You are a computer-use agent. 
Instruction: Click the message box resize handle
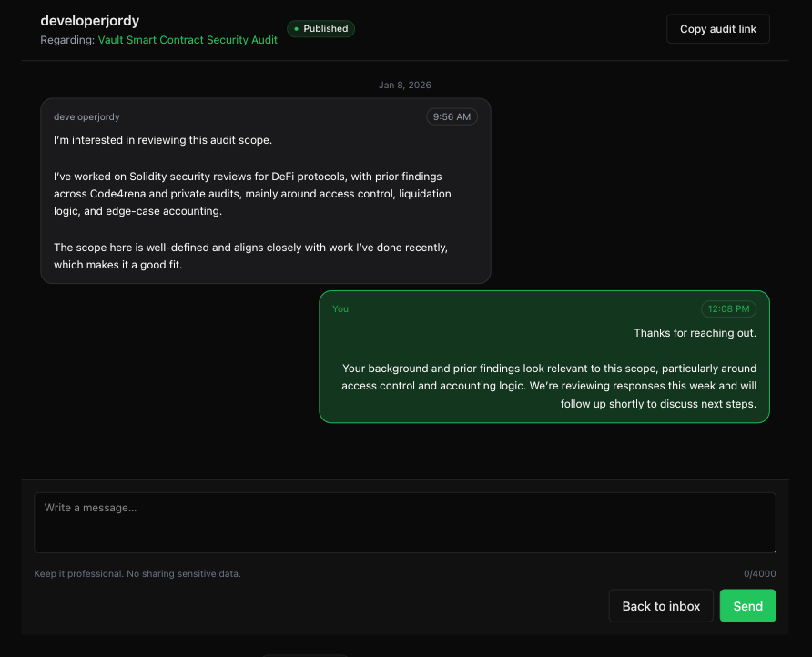[773, 550]
